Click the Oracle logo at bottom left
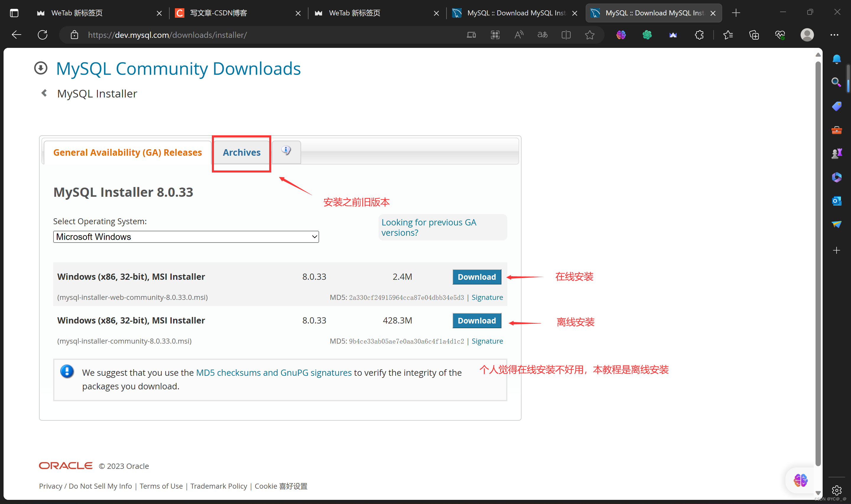 tap(65, 466)
